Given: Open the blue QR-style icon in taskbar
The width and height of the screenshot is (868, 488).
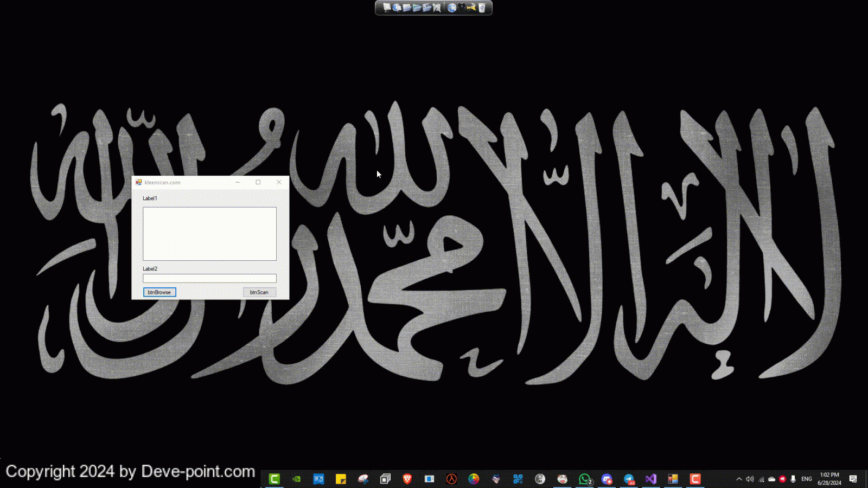Looking at the screenshot, I should 518,479.
